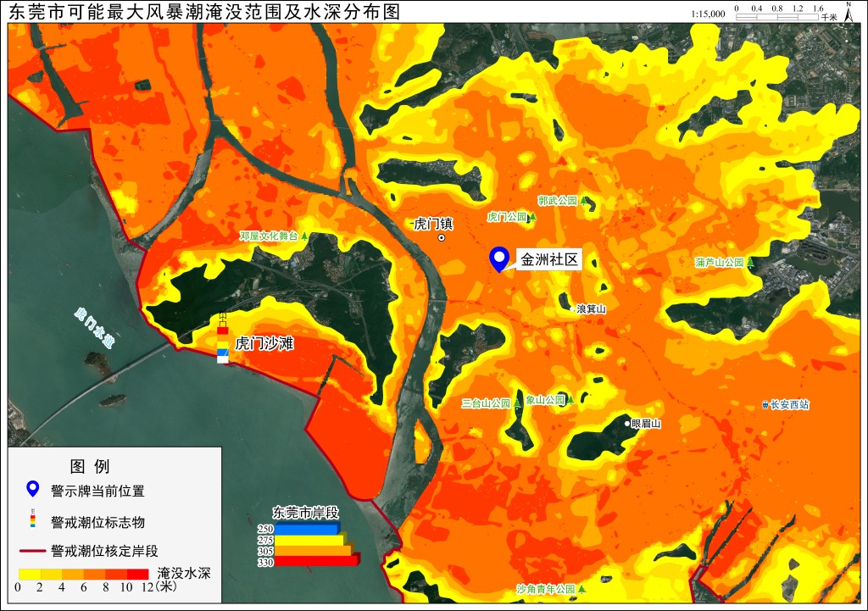Screen dimensions: 868x611
Task: Click the 警戒潮位标志物 legend text
Action: (x=98, y=522)
